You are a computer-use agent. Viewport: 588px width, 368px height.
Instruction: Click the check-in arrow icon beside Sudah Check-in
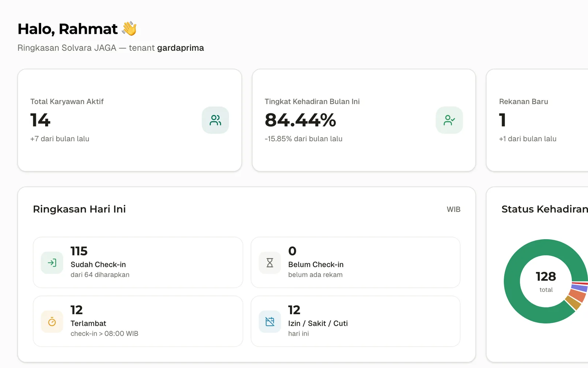[52, 263]
